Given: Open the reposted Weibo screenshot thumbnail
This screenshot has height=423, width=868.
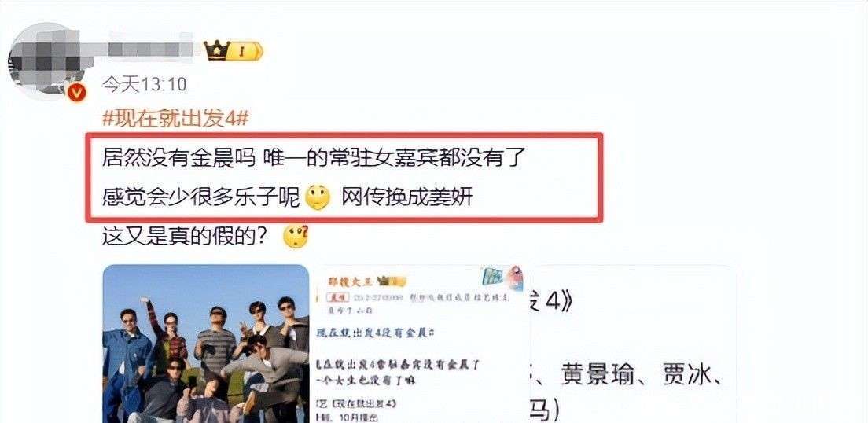Looking at the screenshot, I should click(x=420, y=344).
